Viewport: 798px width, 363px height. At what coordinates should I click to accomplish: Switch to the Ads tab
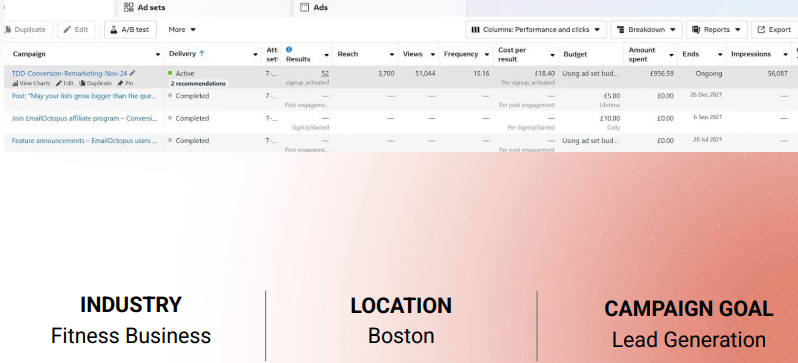click(x=314, y=8)
